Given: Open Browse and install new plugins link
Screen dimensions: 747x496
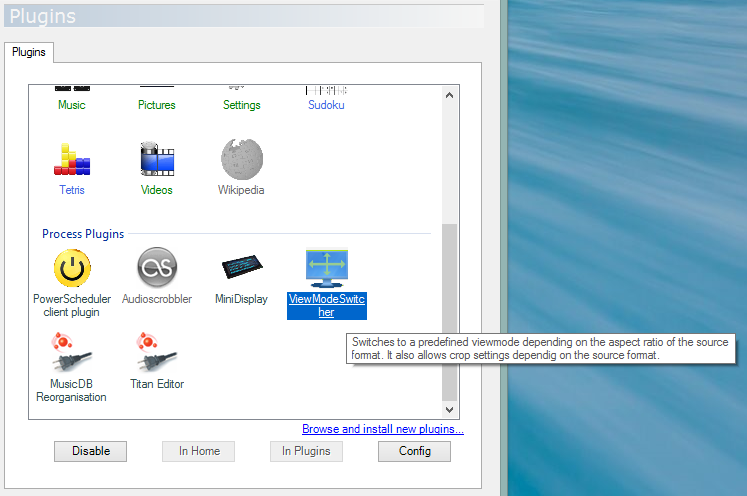Looking at the screenshot, I should click(383, 429).
